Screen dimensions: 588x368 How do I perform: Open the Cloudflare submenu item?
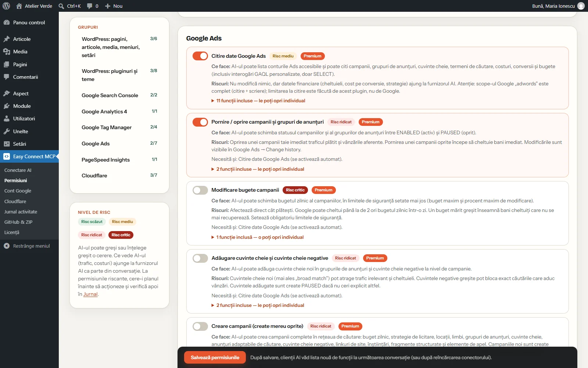[15, 201]
